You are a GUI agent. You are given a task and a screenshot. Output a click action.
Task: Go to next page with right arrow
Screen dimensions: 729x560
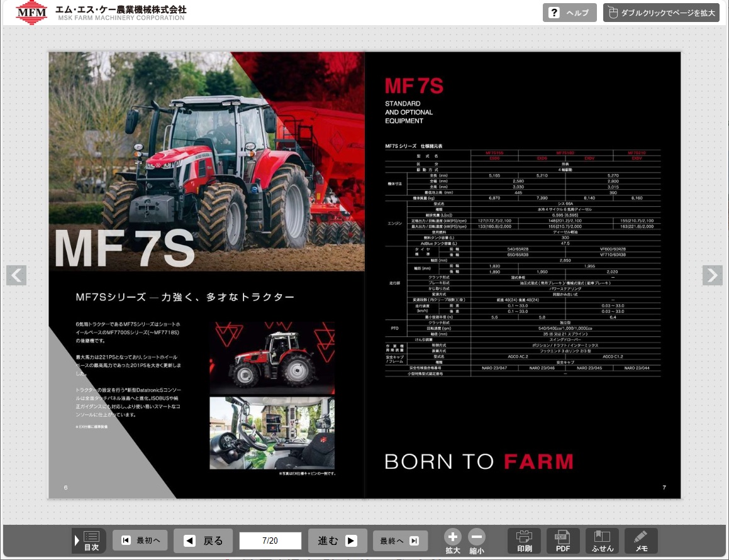(712, 275)
